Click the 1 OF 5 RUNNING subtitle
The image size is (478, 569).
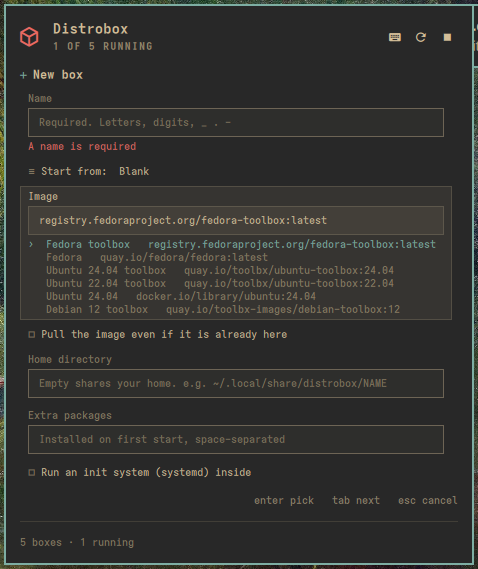[103, 46]
